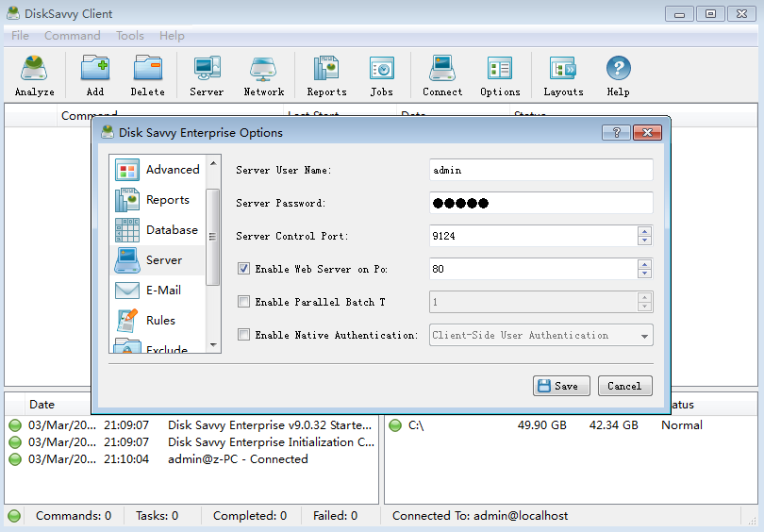This screenshot has width=764, height=532.
Task: Click the Options toolbar icon
Action: [500, 75]
